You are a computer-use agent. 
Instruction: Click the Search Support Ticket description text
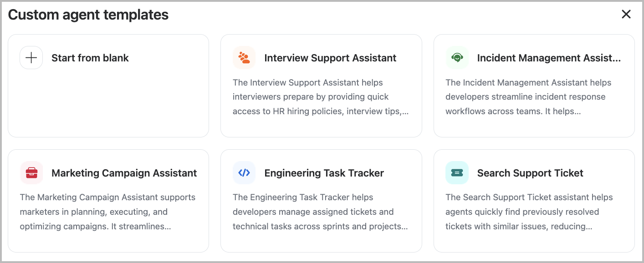point(528,212)
